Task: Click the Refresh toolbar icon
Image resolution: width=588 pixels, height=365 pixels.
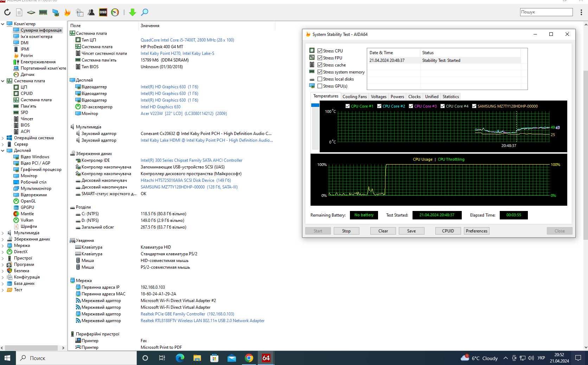Action: [7, 12]
